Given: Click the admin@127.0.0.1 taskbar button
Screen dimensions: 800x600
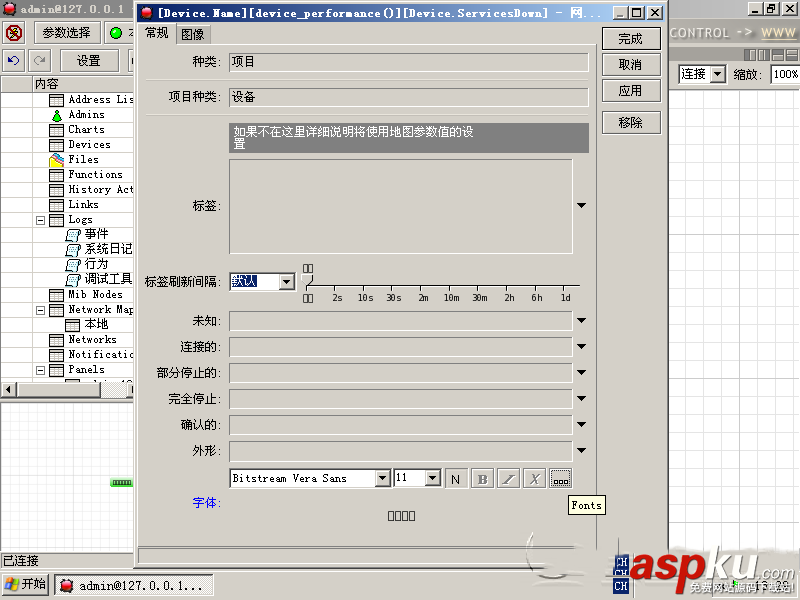Looking at the screenshot, I should tap(134, 585).
